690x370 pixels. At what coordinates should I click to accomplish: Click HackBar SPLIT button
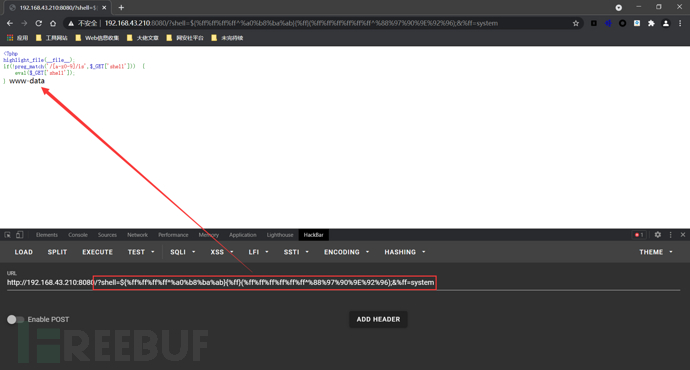57,252
